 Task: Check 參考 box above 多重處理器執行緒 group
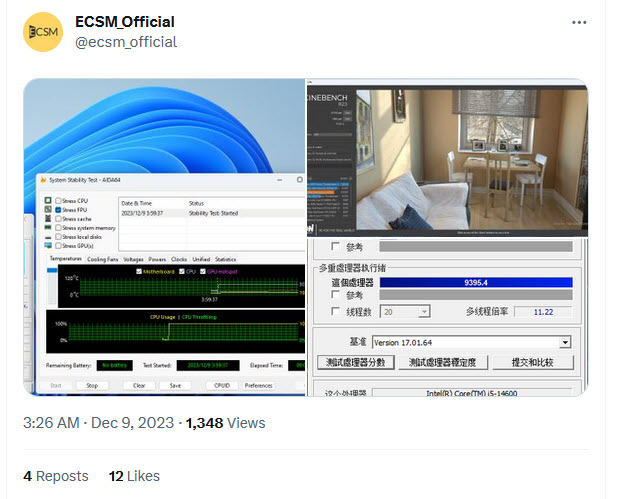(x=335, y=246)
